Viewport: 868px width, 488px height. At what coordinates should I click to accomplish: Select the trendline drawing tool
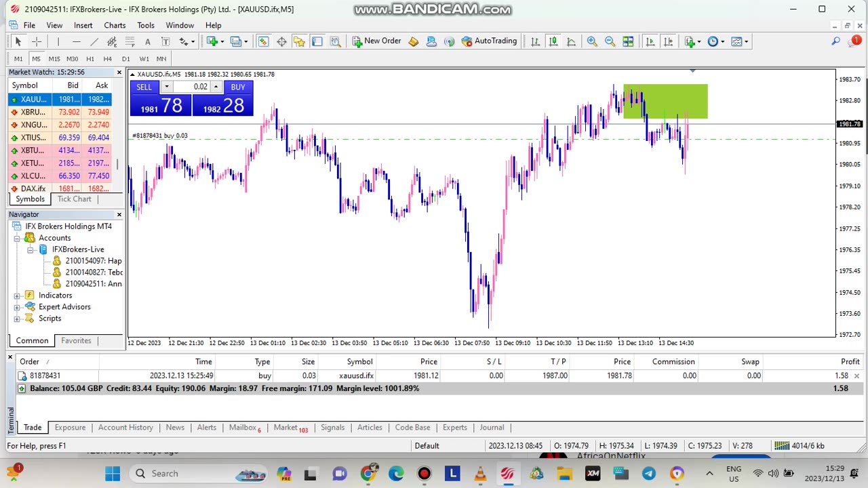pyautogui.click(x=94, y=41)
